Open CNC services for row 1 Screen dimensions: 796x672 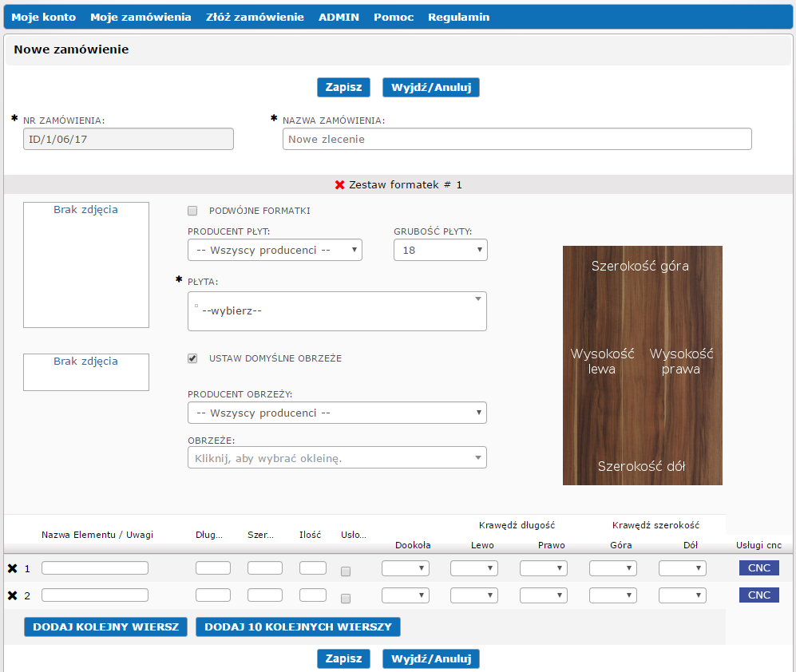click(758, 568)
